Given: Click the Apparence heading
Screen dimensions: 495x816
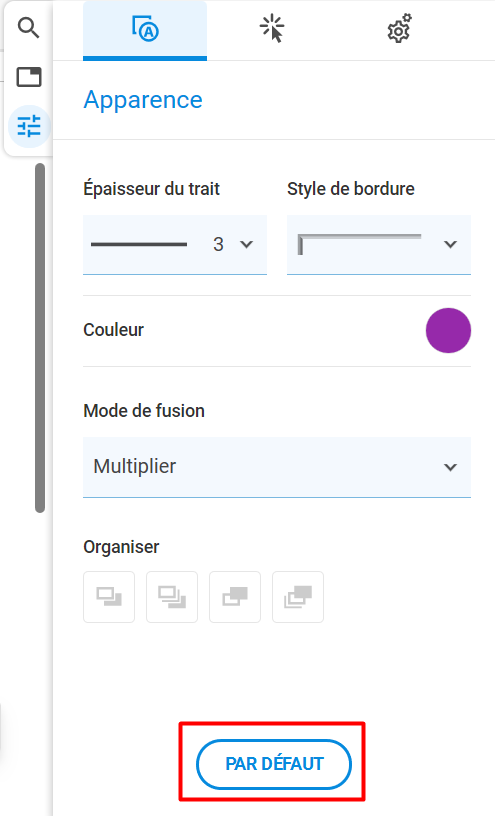Looking at the screenshot, I should 143,99.
